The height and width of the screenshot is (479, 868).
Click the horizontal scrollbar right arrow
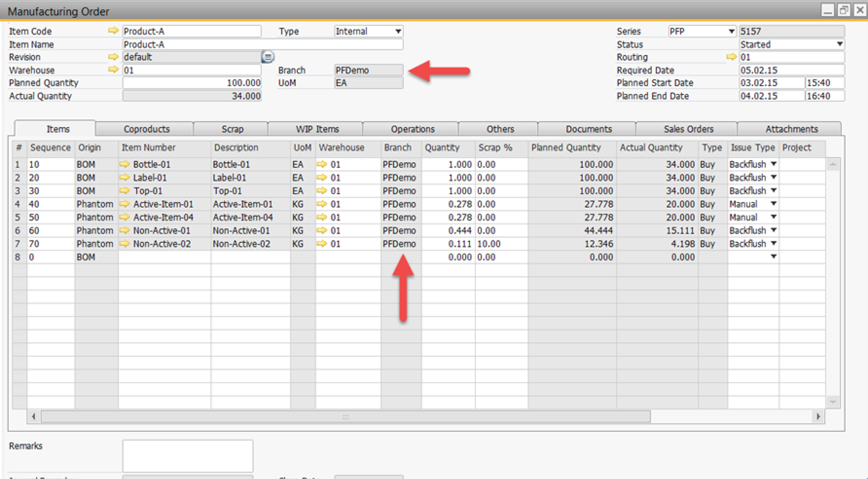(x=818, y=417)
